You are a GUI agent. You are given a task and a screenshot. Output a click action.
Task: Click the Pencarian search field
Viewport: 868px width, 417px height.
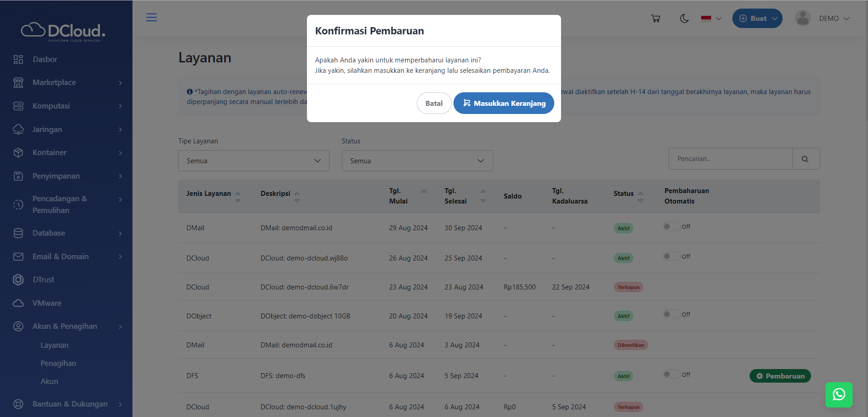pyautogui.click(x=731, y=159)
